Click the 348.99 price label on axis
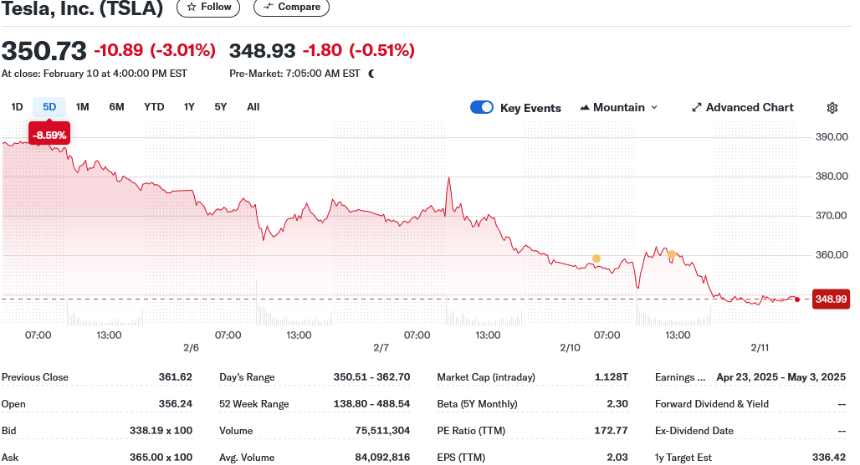 tap(831, 299)
